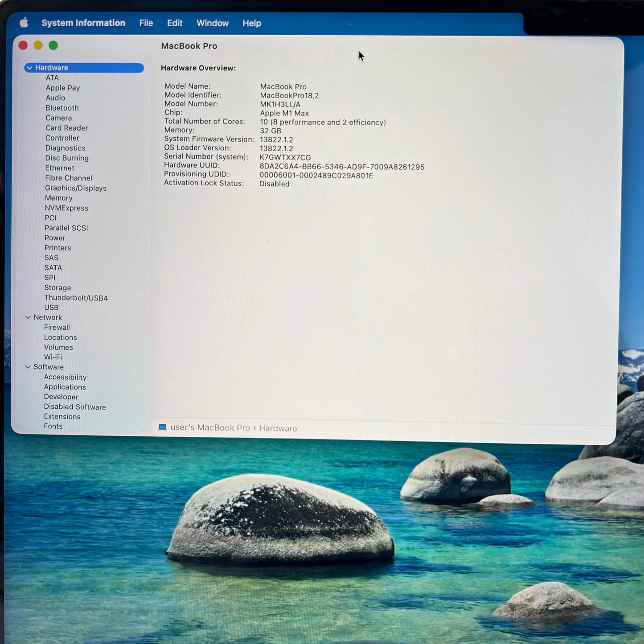The width and height of the screenshot is (644, 644).
Task: Click the Apple M1 Max chip value
Action: click(x=284, y=113)
